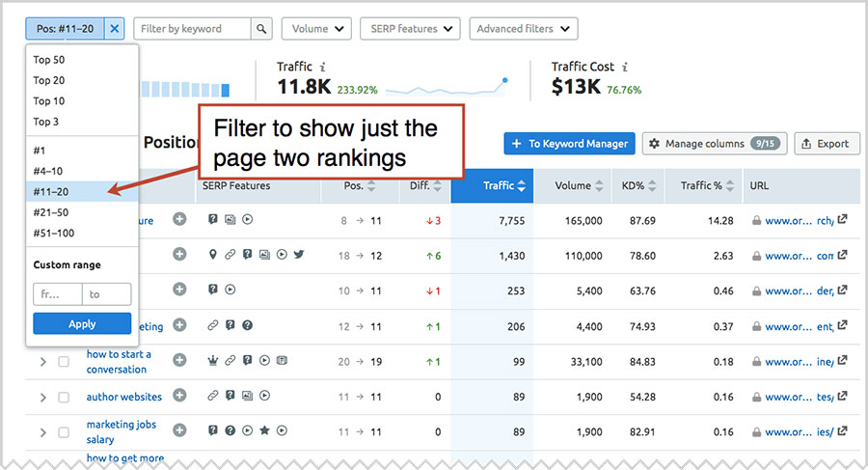
Task: Check the 'marketing jobs salary' checkbox
Action: pos(64,432)
